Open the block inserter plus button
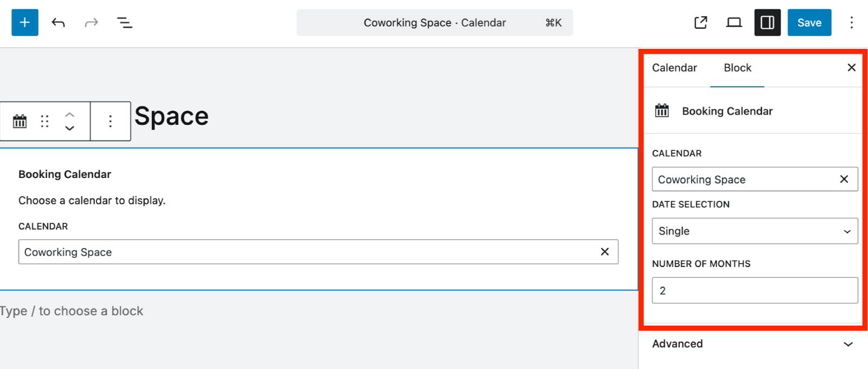 (25, 22)
